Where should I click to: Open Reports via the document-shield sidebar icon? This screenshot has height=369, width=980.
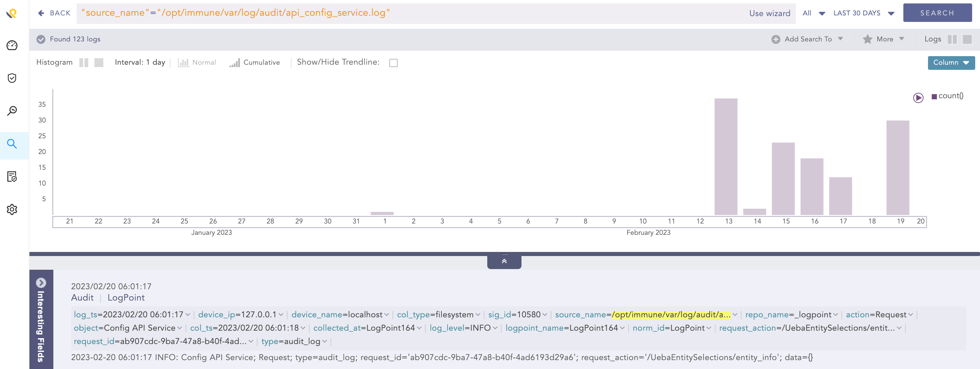[12, 177]
